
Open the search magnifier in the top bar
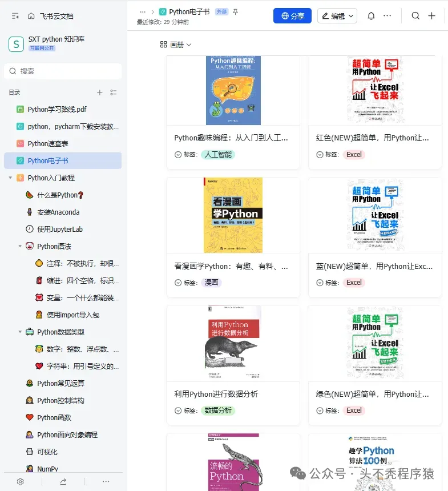click(415, 15)
